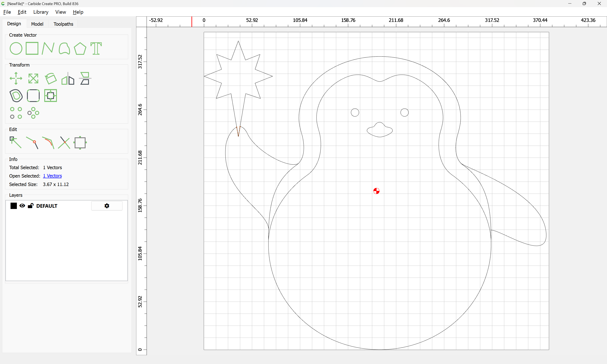607x364 pixels.
Task: Open DEFAULT layer gear settings
Action: tap(107, 206)
